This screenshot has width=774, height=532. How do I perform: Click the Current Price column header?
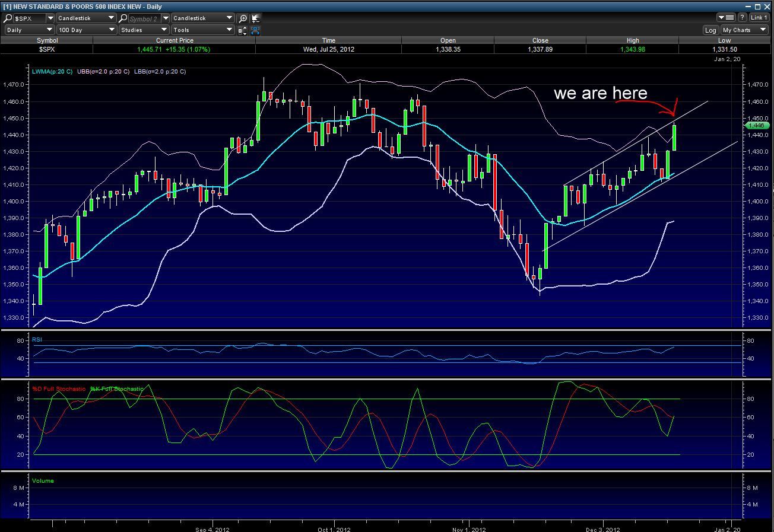pyautogui.click(x=174, y=40)
